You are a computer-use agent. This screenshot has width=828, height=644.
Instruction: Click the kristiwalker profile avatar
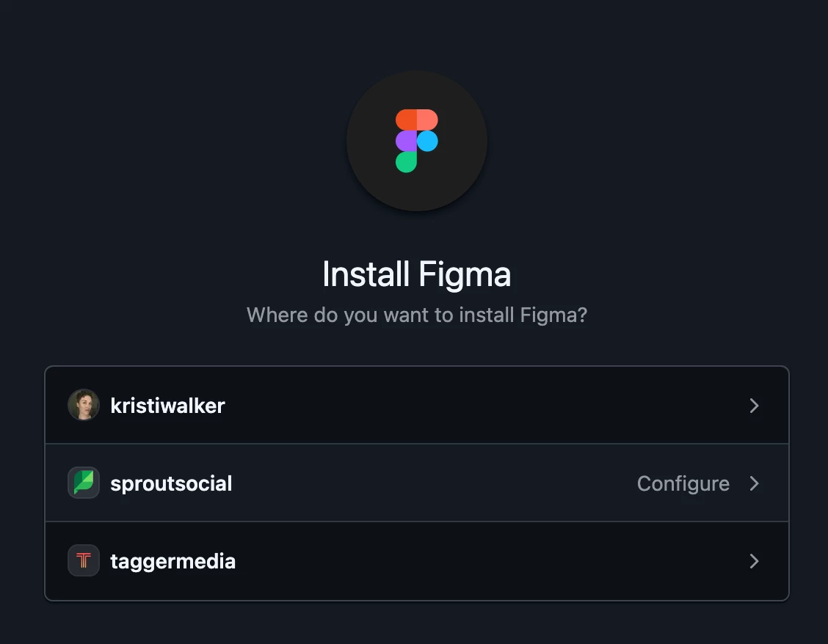[84, 405]
